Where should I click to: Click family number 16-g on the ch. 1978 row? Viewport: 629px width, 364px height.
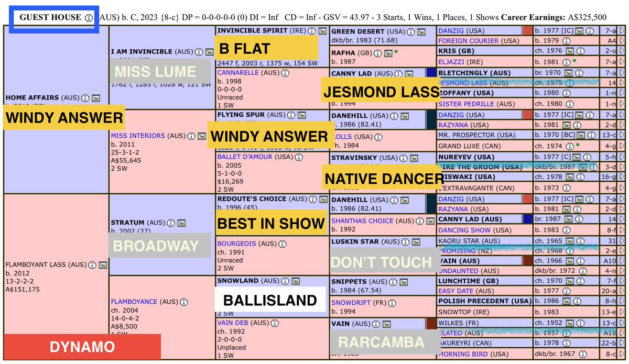[609, 177]
